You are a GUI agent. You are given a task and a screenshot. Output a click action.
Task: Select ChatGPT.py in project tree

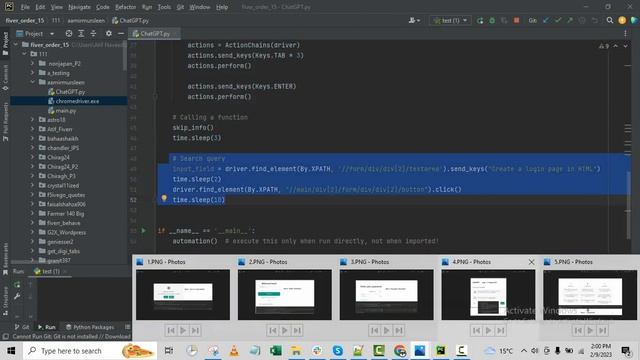(67, 92)
